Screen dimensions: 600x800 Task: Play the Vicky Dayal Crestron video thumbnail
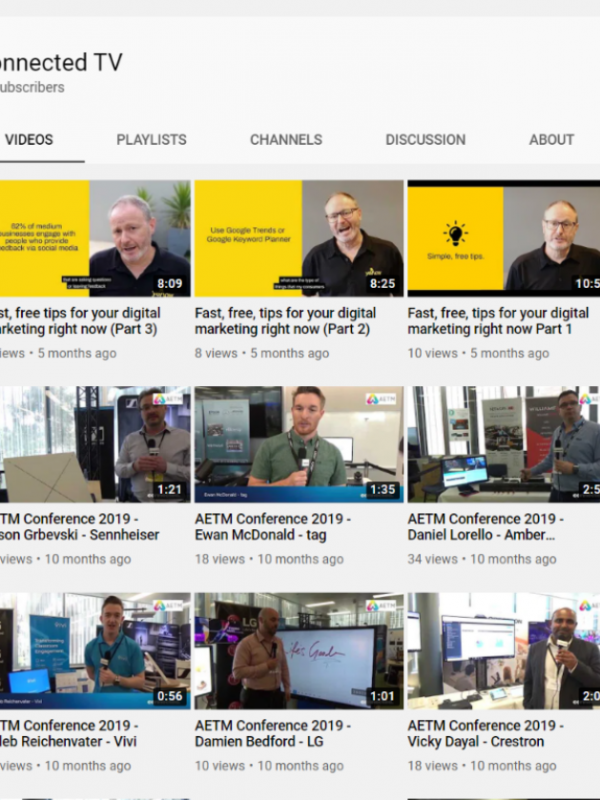tap(504, 651)
